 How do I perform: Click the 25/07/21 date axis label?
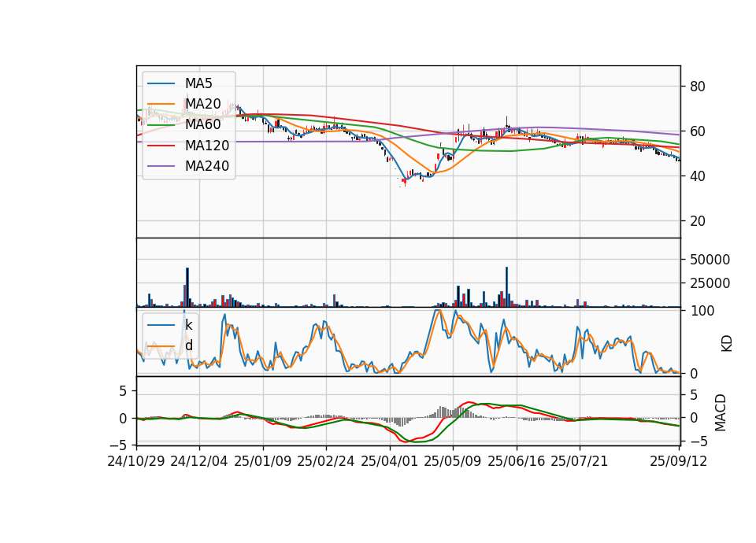point(580,461)
